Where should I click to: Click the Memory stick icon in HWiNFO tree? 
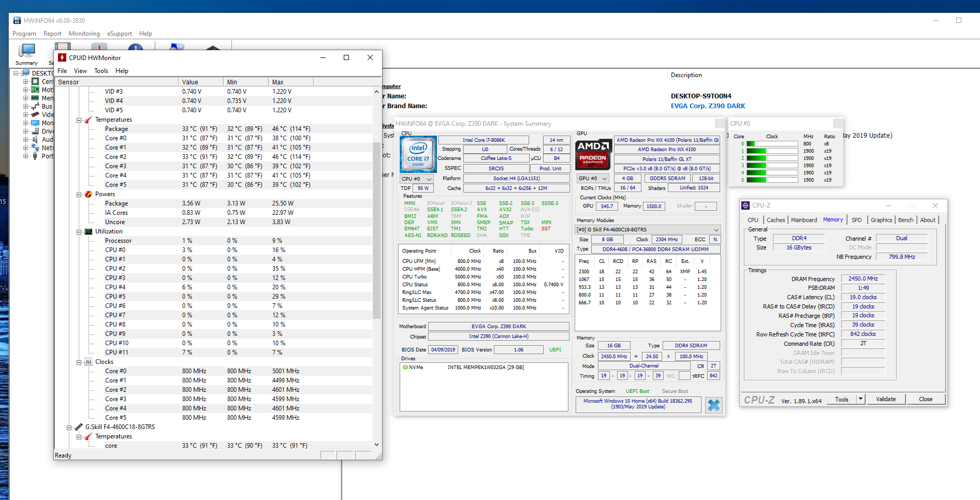35,98
